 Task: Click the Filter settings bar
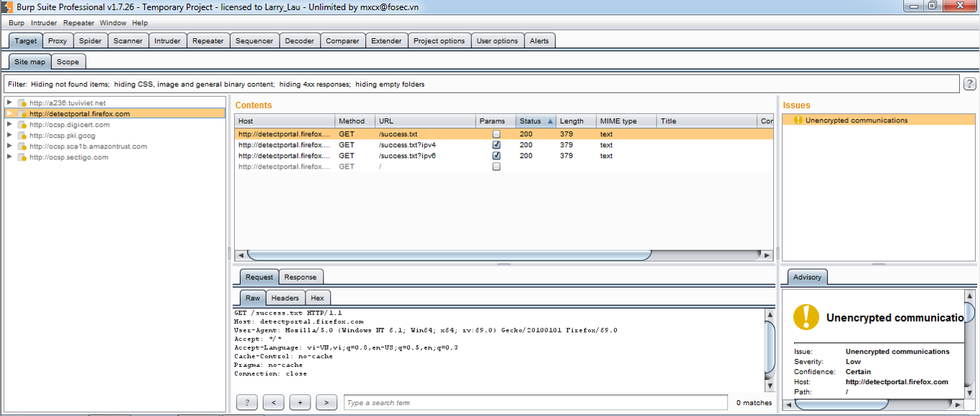481,84
